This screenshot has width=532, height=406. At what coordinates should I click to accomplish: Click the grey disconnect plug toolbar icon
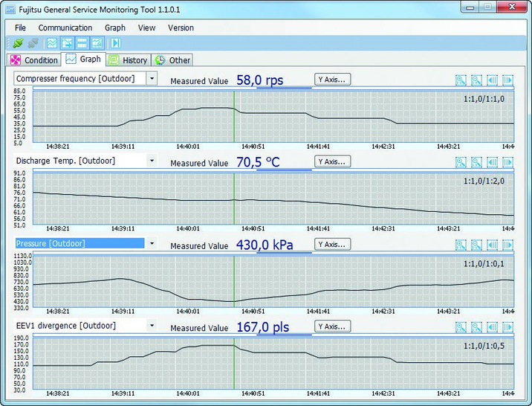click(33, 43)
